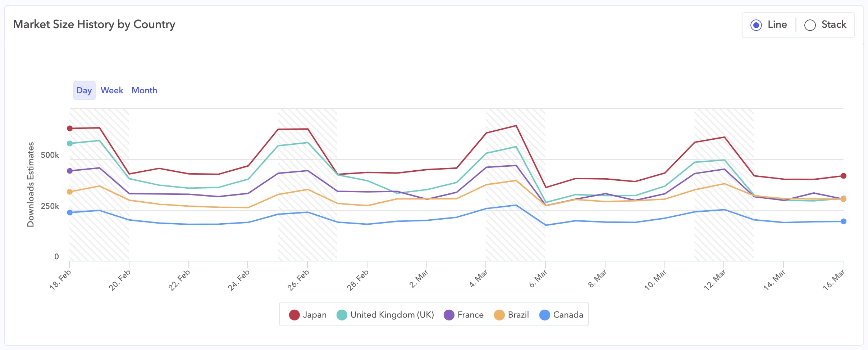The height and width of the screenshot is (350, 868).
Task: Select the Stack chart radio button
Action: point(810,25)
